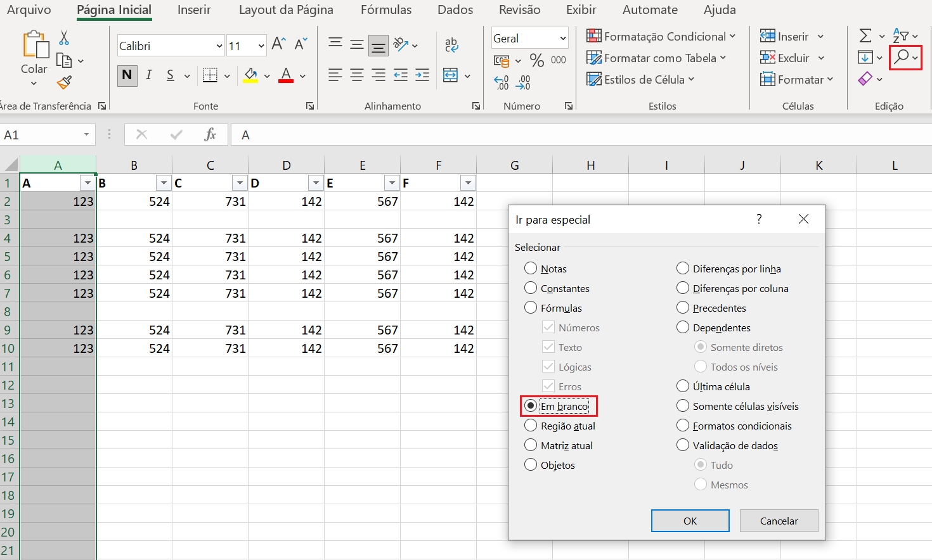Viewport: 932px width, 560px height.
Task: Open filter dropdown for column C header
Action: [x=240, y=183]
